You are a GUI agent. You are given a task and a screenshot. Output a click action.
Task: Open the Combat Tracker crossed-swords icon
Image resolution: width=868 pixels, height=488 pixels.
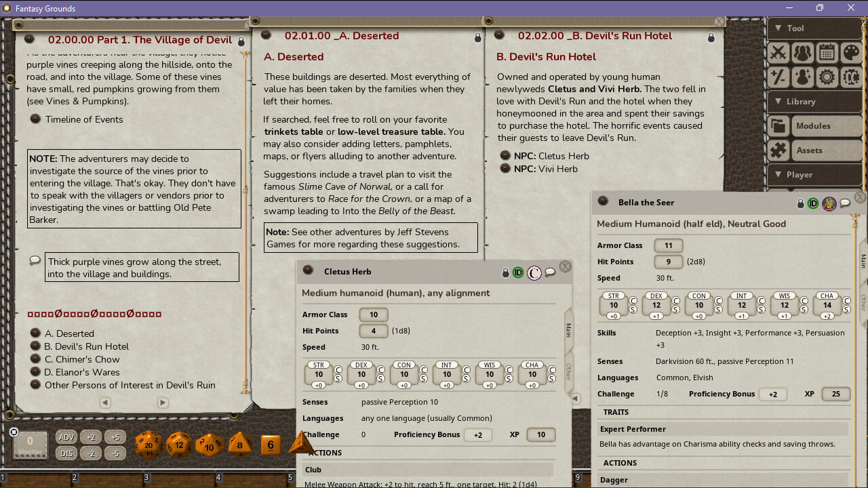[x=778, y=52]
